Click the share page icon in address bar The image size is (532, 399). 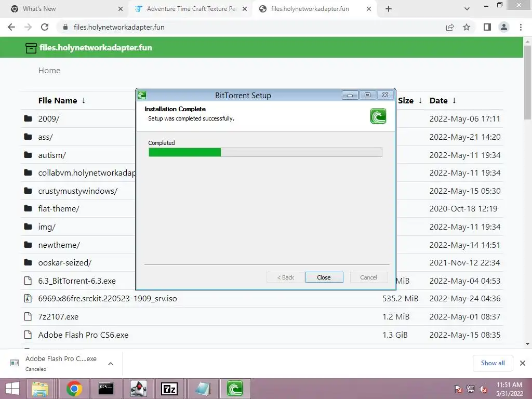[x=450, y=27]
